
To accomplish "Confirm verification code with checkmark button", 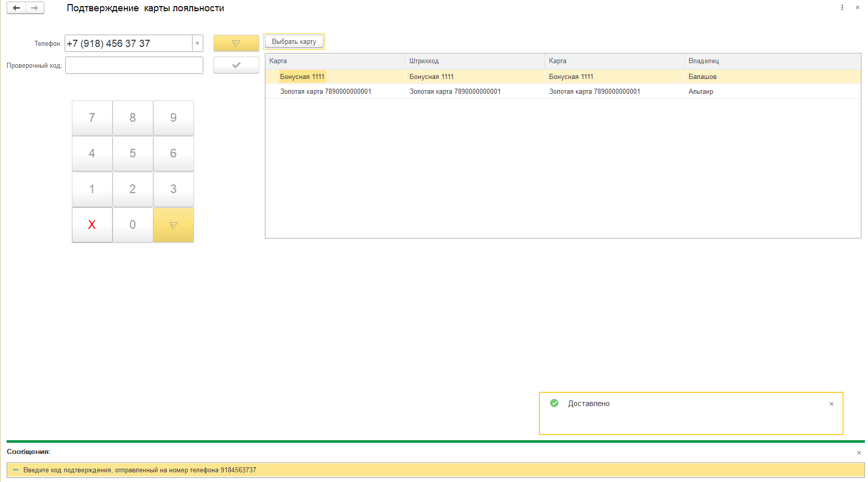I will pos(236,65).
